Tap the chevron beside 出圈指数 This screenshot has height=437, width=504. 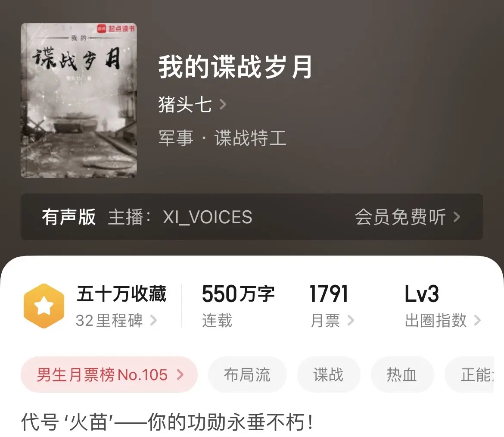coord(477,320)
